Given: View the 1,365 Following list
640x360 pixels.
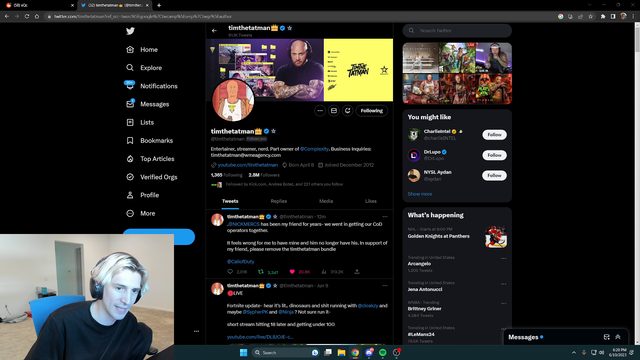Looking at the screenshot, I should click(x=227, y=175).
